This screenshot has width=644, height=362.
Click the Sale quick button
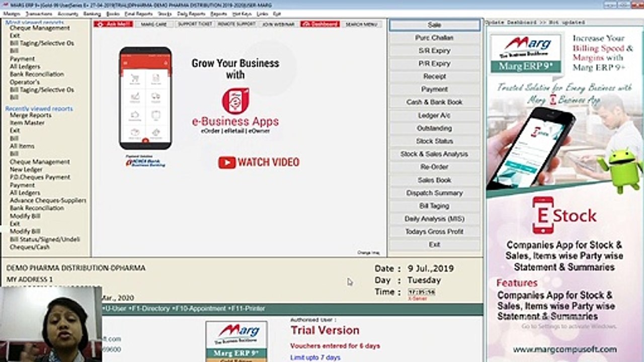(435, 25)
